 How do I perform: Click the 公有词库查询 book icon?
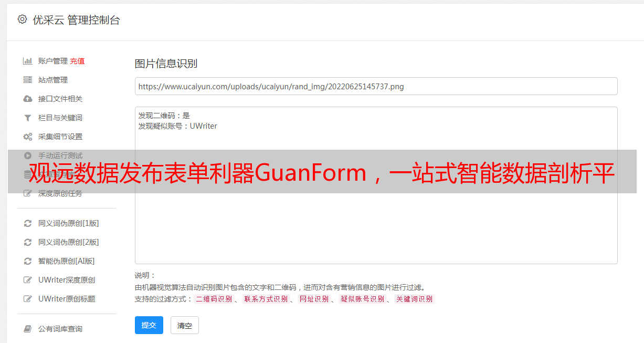pos(28,329)
